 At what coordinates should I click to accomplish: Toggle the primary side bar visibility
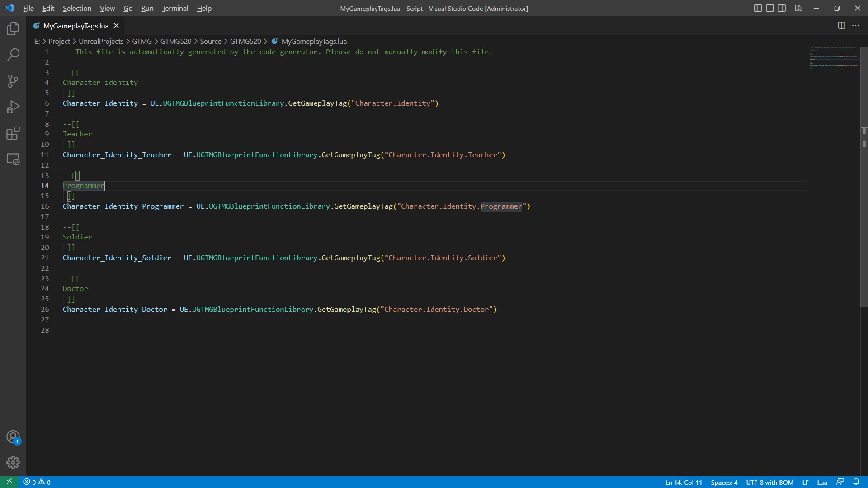click(x=757, y=8)
